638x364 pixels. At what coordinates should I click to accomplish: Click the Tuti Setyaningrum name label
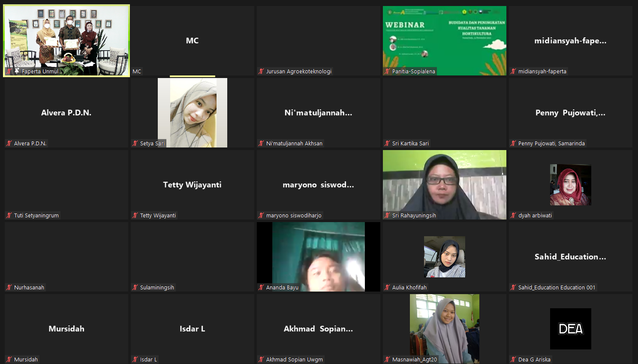pyautogui.click(x=36, y=215)
